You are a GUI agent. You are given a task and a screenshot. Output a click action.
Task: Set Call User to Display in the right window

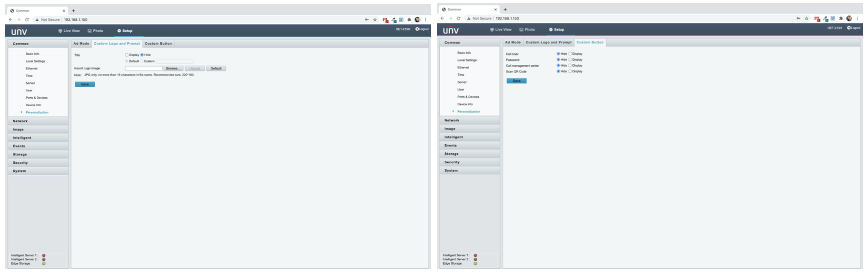570,54
